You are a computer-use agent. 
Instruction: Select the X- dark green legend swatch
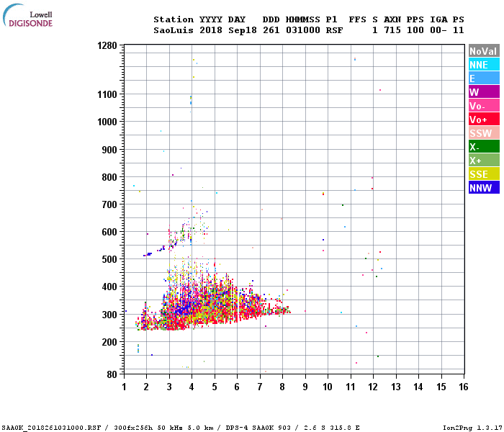click(484, 147)
